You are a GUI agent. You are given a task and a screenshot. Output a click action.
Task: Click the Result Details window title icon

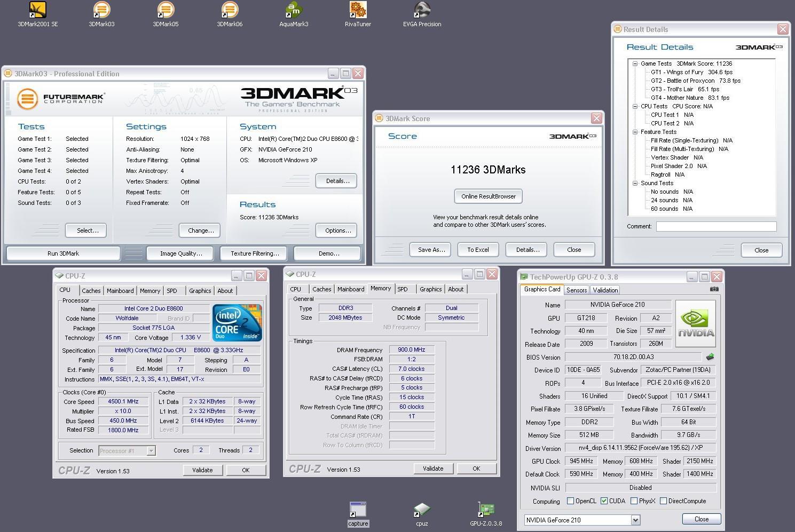coord(618,29)
